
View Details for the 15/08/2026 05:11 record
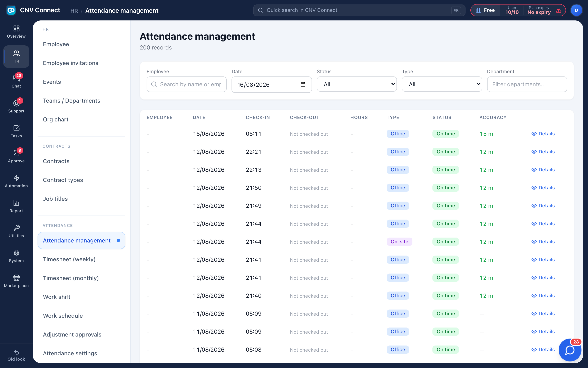(543, 134)
